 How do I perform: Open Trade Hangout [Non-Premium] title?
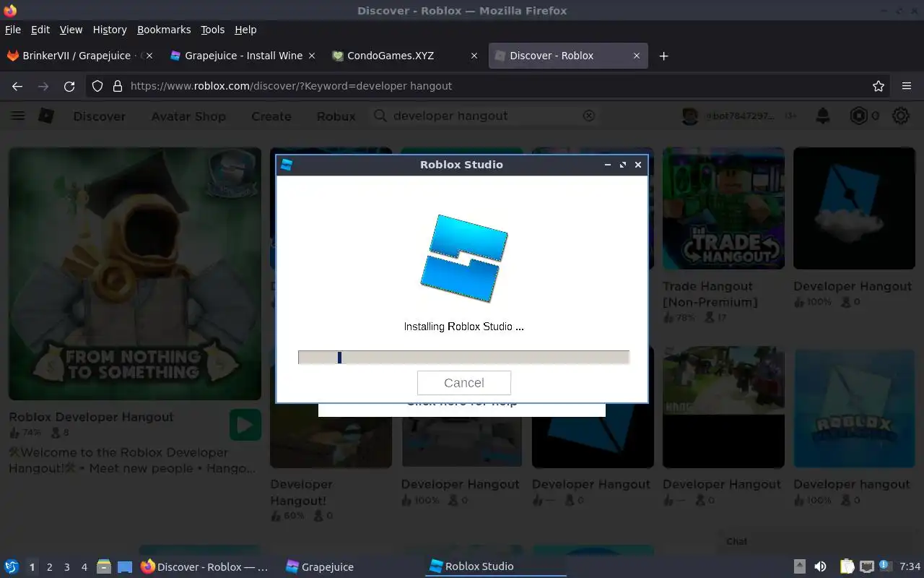710,294
